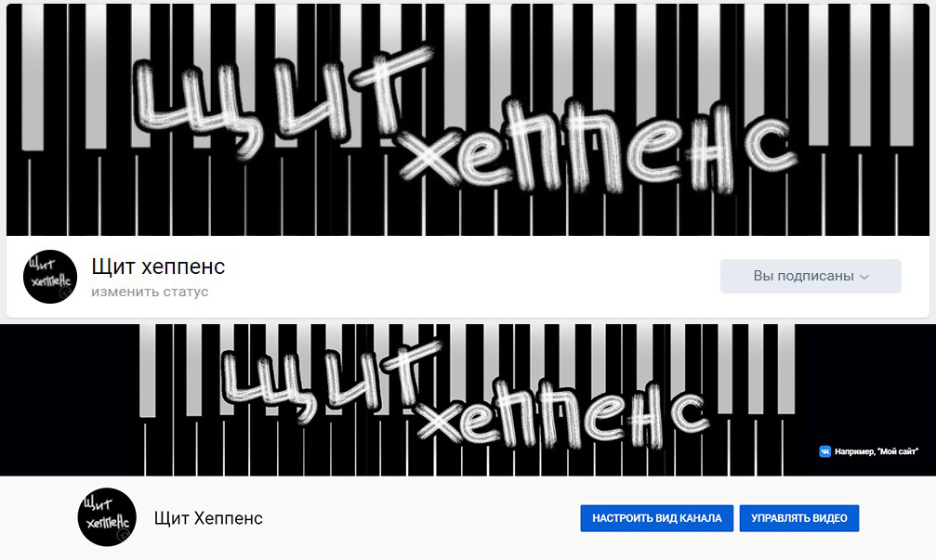Open the top VK cover image
Viewport: 936px width, 560px height.
[468, 119]
